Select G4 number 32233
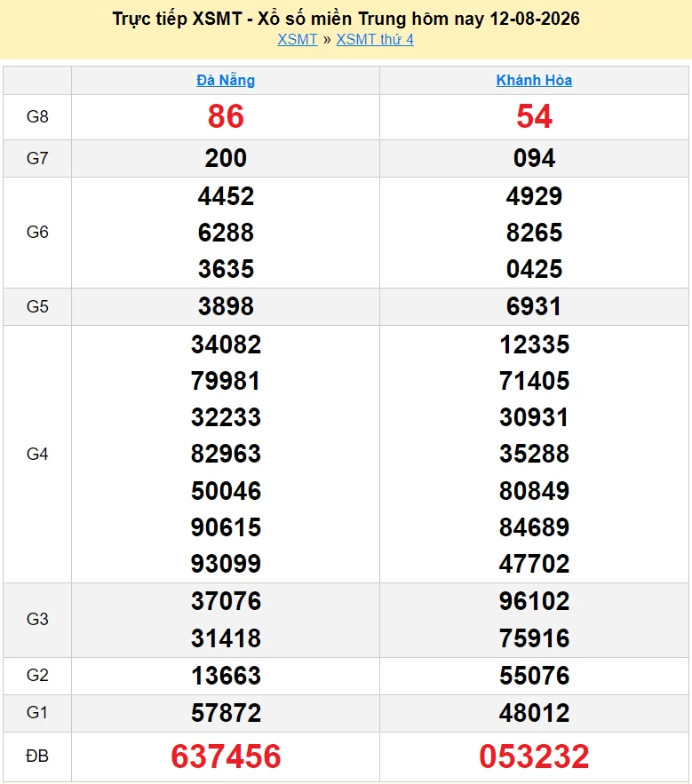The height and width of the screenshot is (784, 692). (226, 417)
